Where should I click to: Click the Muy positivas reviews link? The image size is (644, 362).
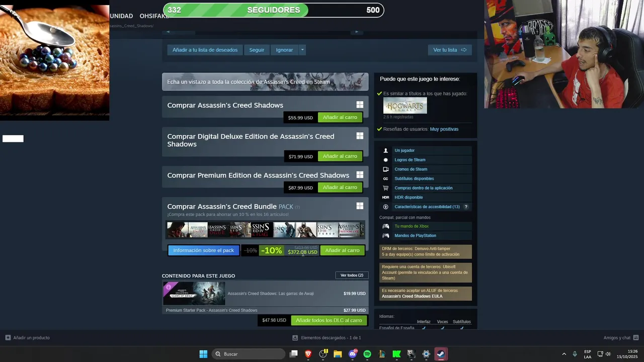coord(444,129)
